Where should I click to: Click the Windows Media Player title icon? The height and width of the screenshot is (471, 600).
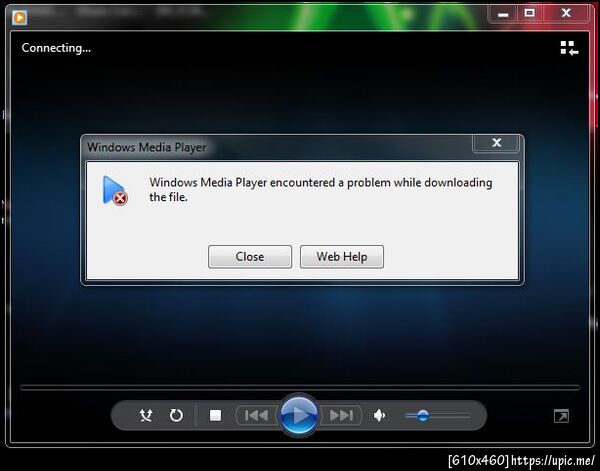[20, 18]
